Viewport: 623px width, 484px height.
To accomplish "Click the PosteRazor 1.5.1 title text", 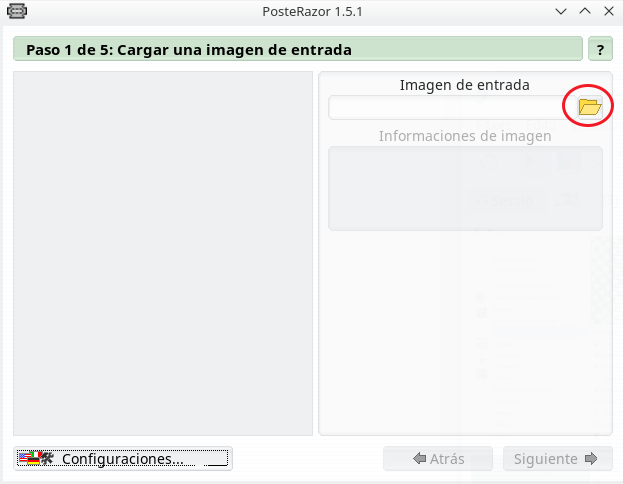I will coord(311,11).
